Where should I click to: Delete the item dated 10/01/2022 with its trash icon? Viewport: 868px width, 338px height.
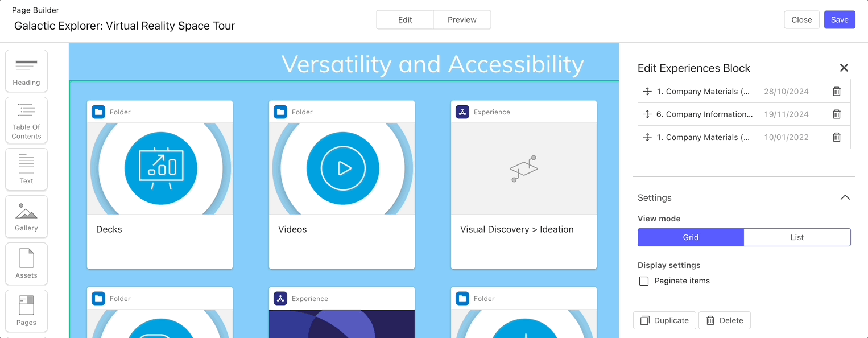coord(837,137)
